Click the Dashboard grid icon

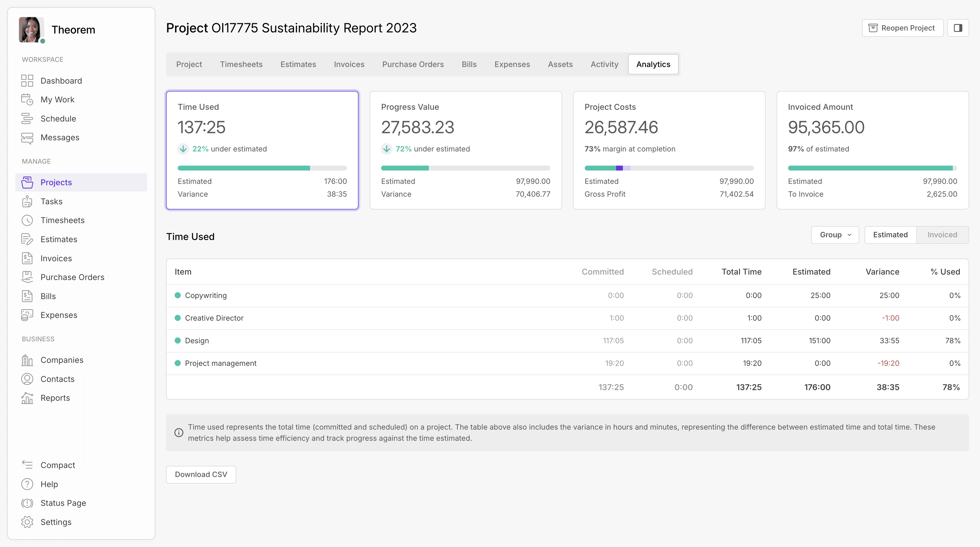coord(27,81)
